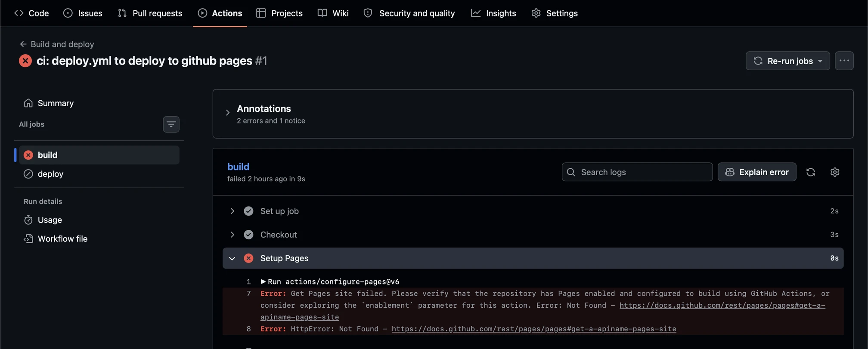868x349 pixels.
Task: Go back to Build and deploy workflow
Action: coord(57,44)
